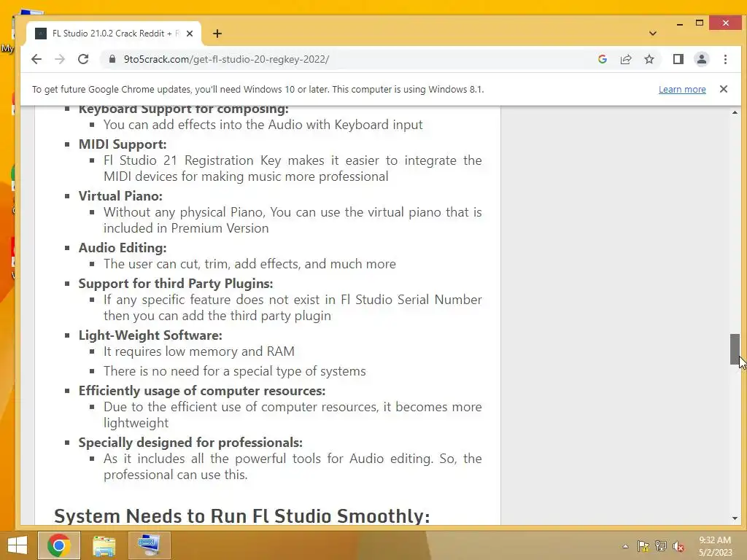
Task: Open muted volume tray icon
Action: coord(678,546)
